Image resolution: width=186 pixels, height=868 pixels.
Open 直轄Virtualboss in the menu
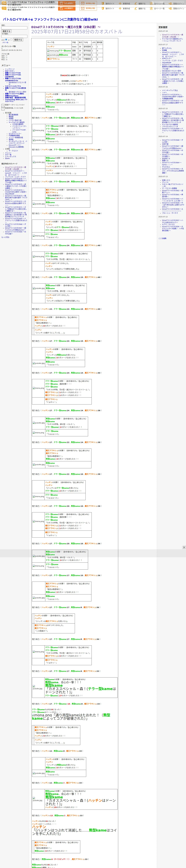click(x=12, y=96)
